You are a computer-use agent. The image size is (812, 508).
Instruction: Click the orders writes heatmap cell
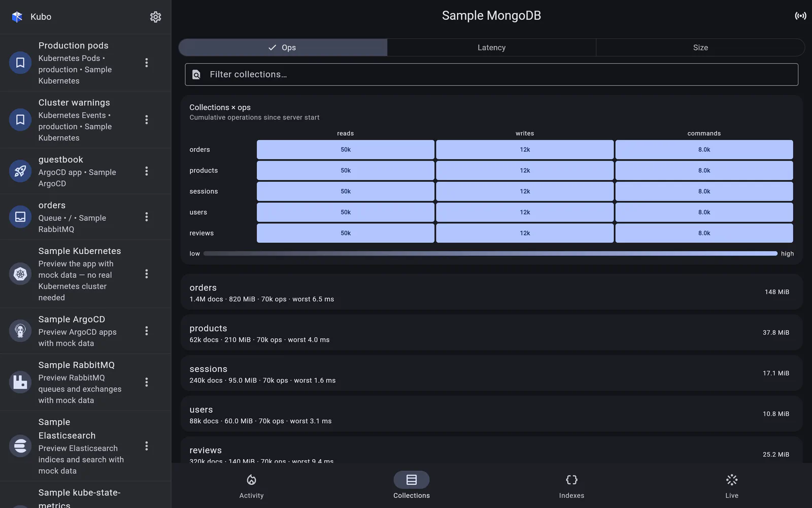point(525,150)
